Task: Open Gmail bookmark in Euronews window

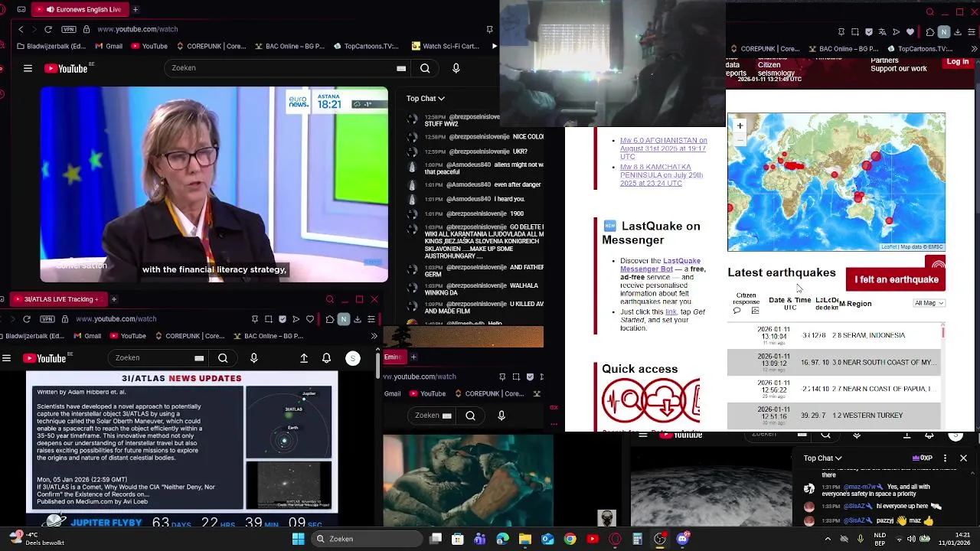Action: tap(108, 46)
